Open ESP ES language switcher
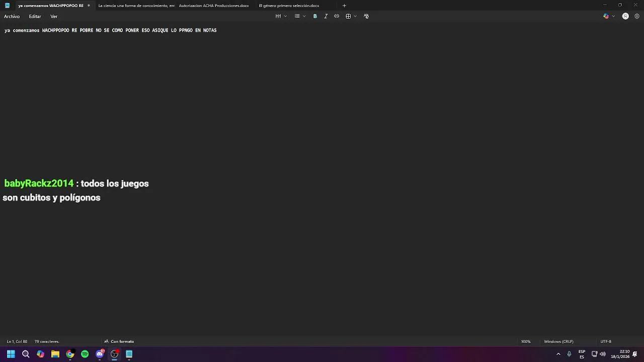 point(582,354)
